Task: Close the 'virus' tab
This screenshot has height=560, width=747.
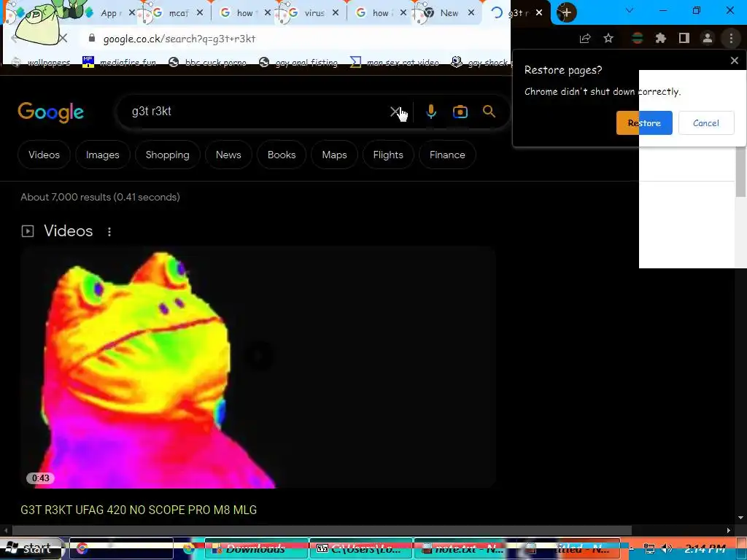Action: point(336,13)
